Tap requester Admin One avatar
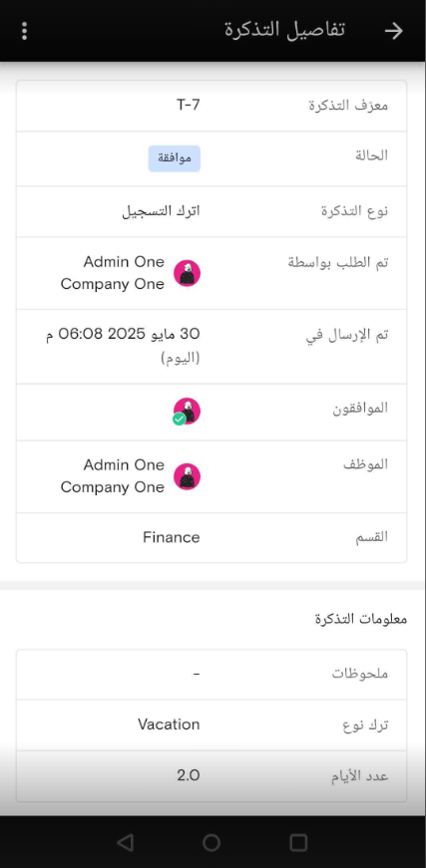Screen dimensions: 426x868 [187, 273]
